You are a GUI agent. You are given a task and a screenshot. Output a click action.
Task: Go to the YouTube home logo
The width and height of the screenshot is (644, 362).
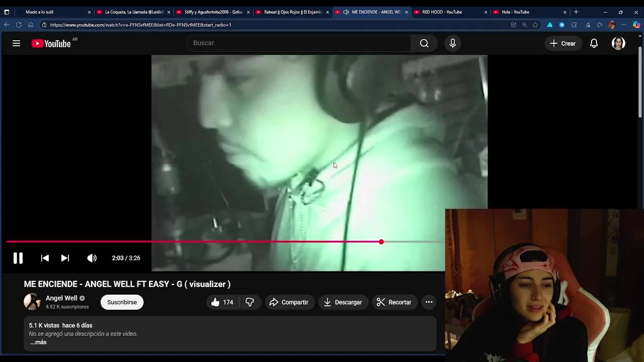tap(51, 44)
